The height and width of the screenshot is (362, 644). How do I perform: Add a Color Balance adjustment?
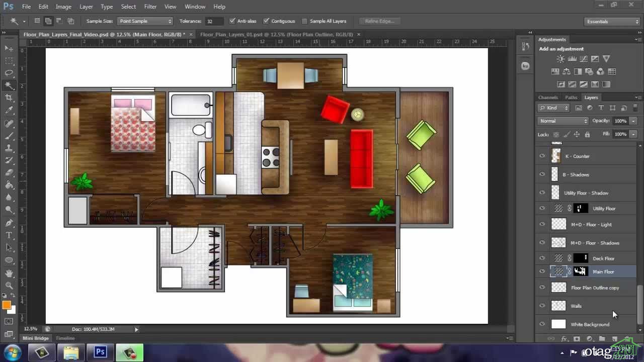coord(567,72)
